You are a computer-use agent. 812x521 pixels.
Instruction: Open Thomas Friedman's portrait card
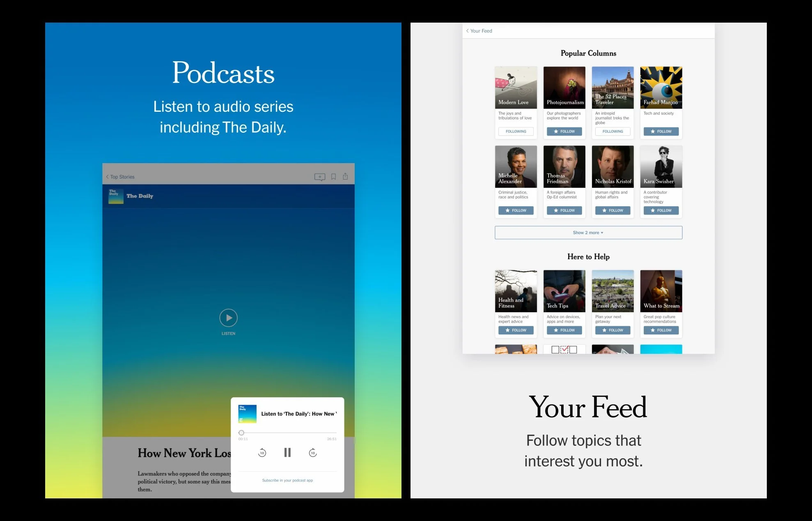564,167
